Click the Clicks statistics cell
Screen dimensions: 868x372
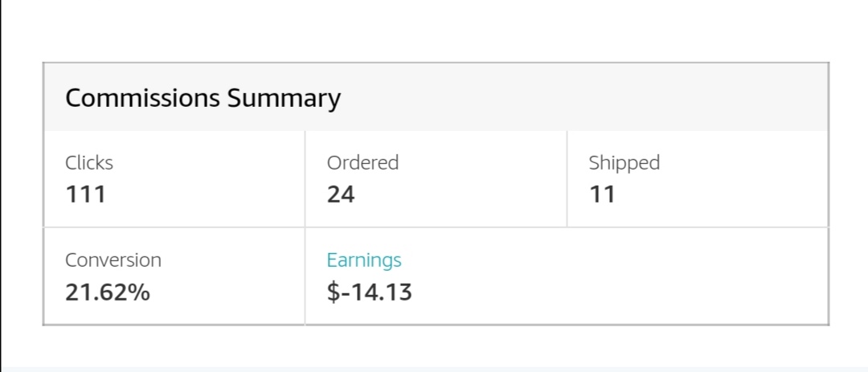pos(174,179)
